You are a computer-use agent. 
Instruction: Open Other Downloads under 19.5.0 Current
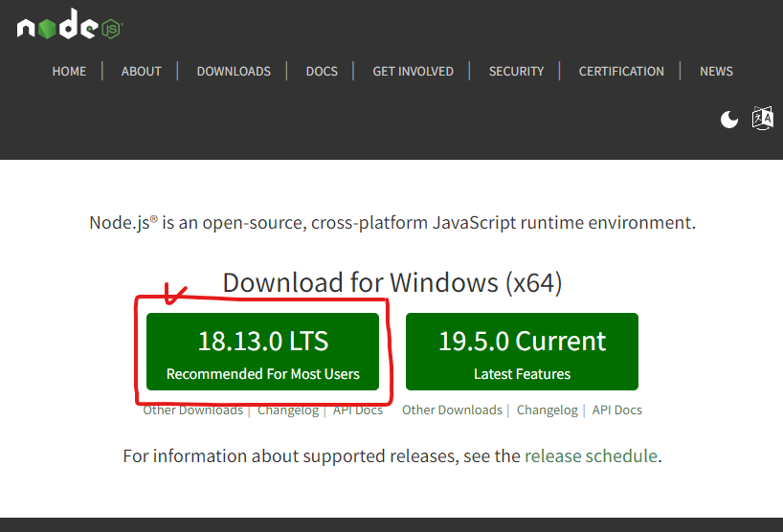tap(452, 410)
